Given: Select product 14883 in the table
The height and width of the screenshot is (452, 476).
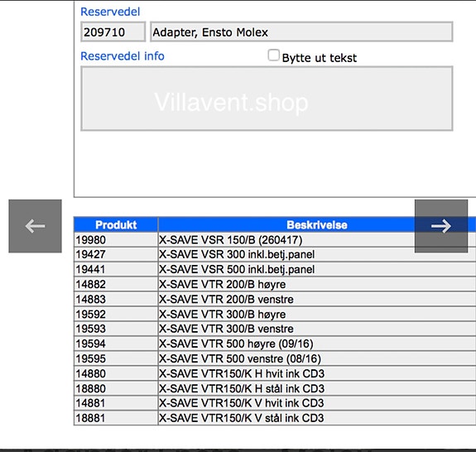Looking at the screenshot, I should coord(275,299).
